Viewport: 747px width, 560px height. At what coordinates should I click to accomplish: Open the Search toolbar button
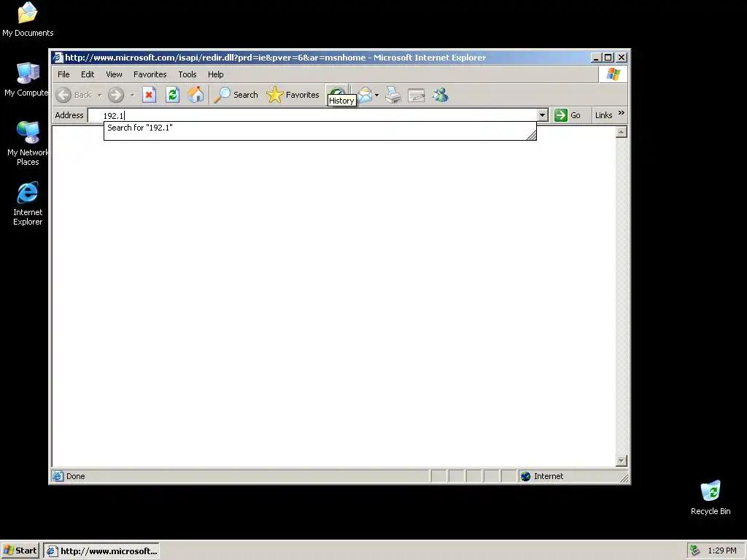coord(236,95)
